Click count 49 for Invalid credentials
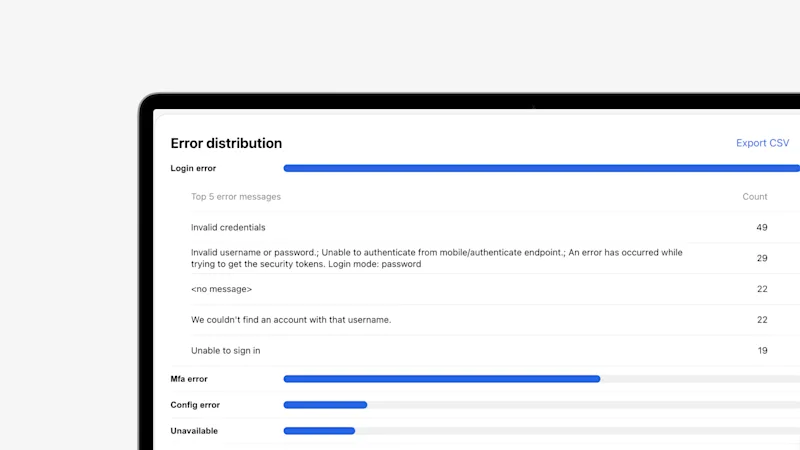This screenshot has height=450, width=800. click(762, 228)
